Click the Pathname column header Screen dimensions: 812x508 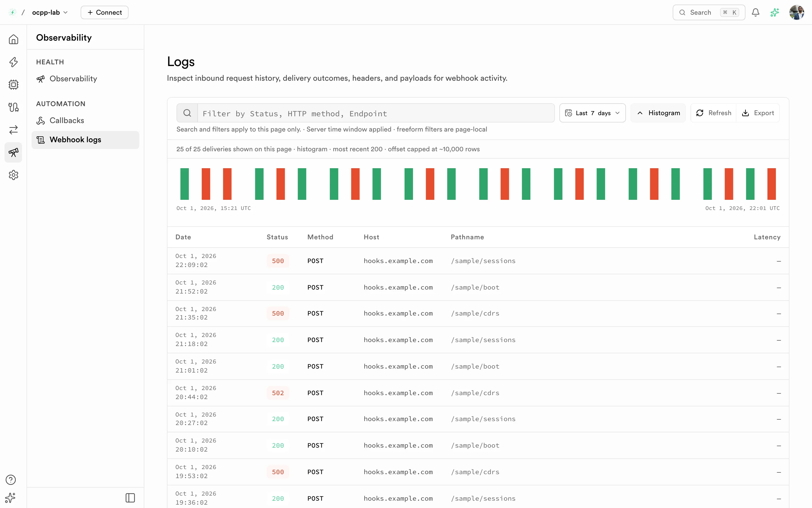(467, 237)
